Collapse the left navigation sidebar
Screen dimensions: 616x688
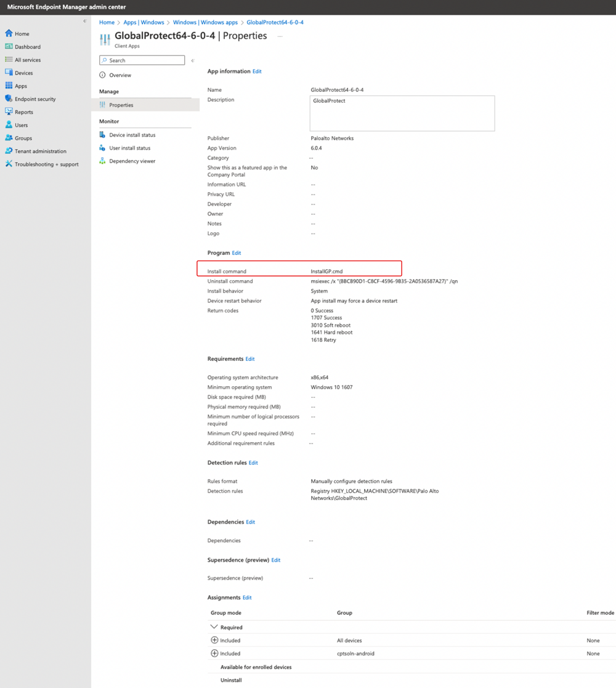tap(84, 20)
